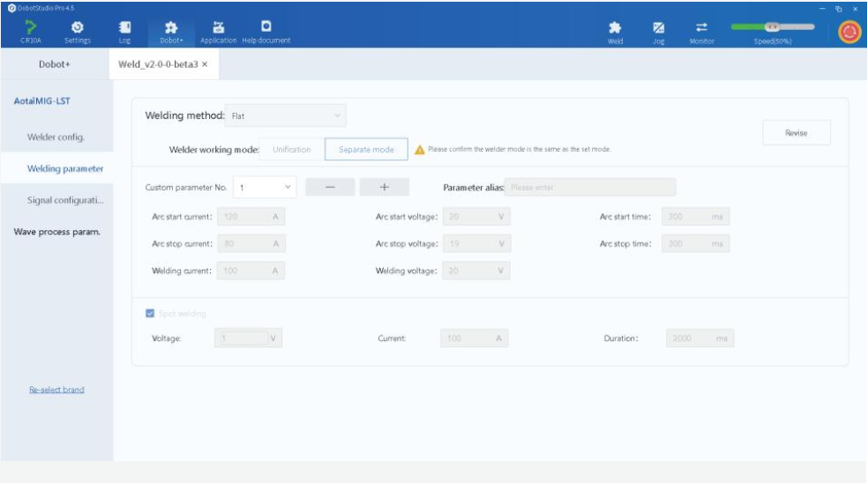The image size is (868, 484).
Task: Click the red emergency stop button
Action: point(849,32)
